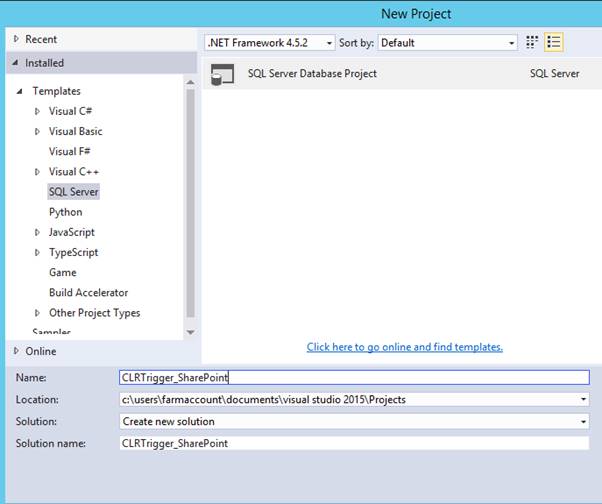Click the Recent section label
This screenshot has width=602, height=504.
[x=41, y=39]
